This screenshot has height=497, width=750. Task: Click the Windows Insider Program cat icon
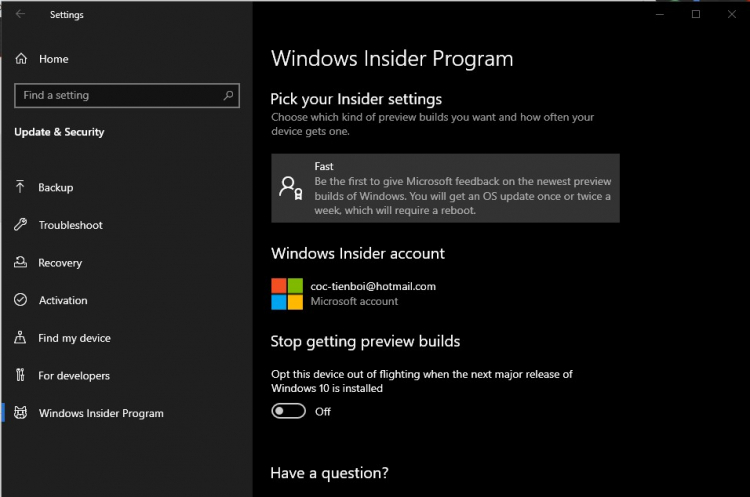pos(21,412)
